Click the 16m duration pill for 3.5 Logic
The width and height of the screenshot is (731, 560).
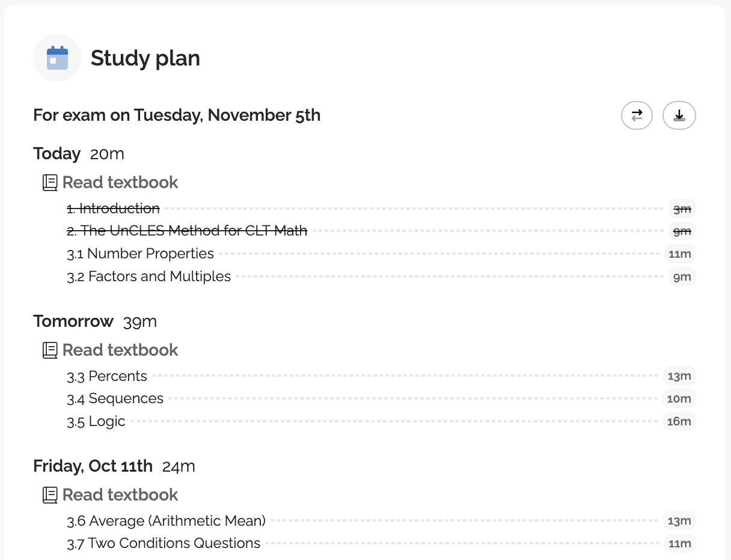click(679, 421)
